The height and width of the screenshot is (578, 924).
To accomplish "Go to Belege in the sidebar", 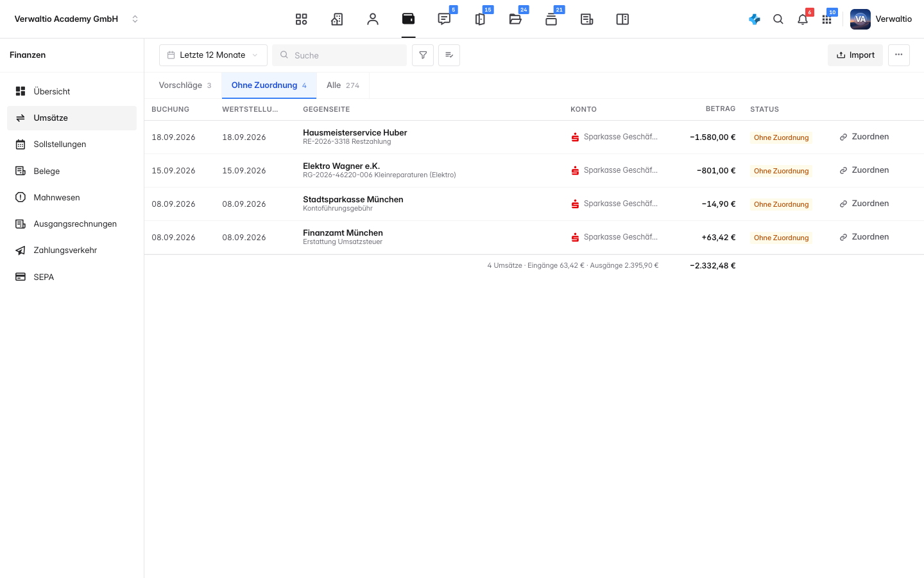I will [72, 171].
